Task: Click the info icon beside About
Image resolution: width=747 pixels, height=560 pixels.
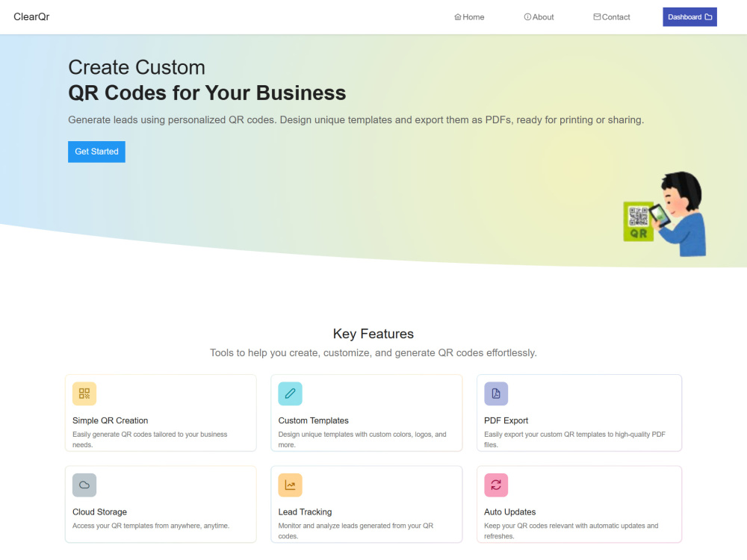Action: click(x=527, y=17)
